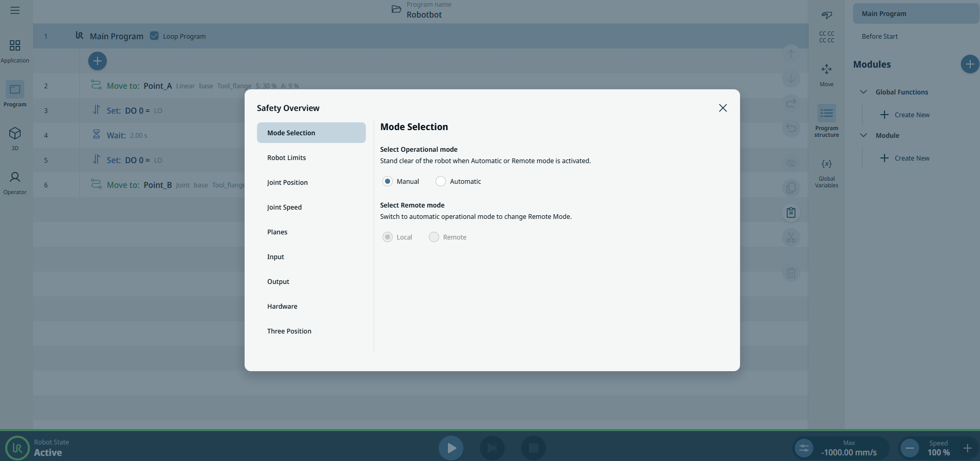The width and height of the screenshot is (980, 461).
Task: Collapse the Module section
Action: click(x=863, y=135)
